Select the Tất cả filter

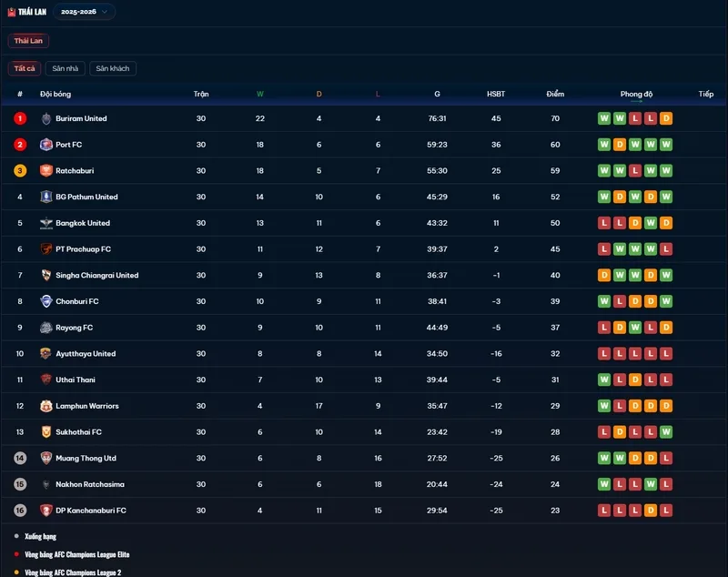click(x=25, y=68)
